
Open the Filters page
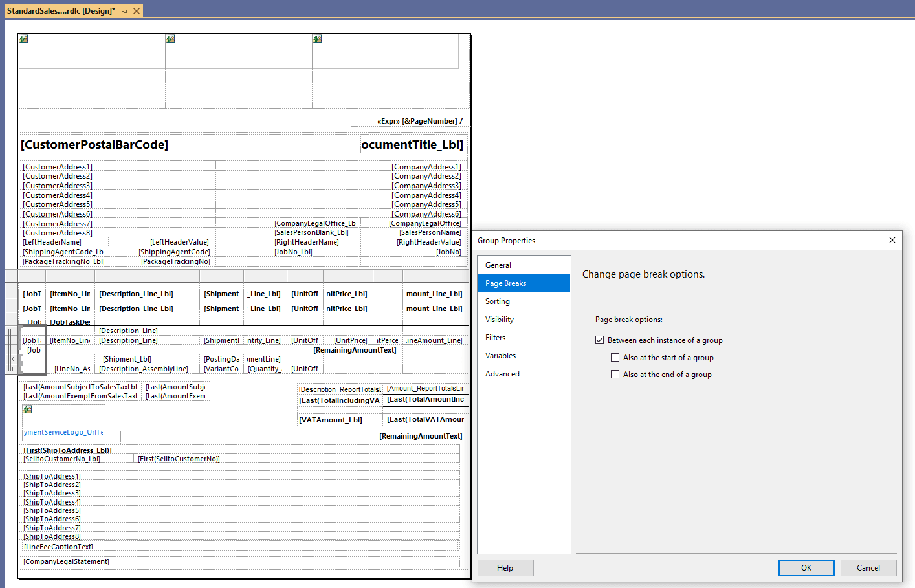pos(524,338)
